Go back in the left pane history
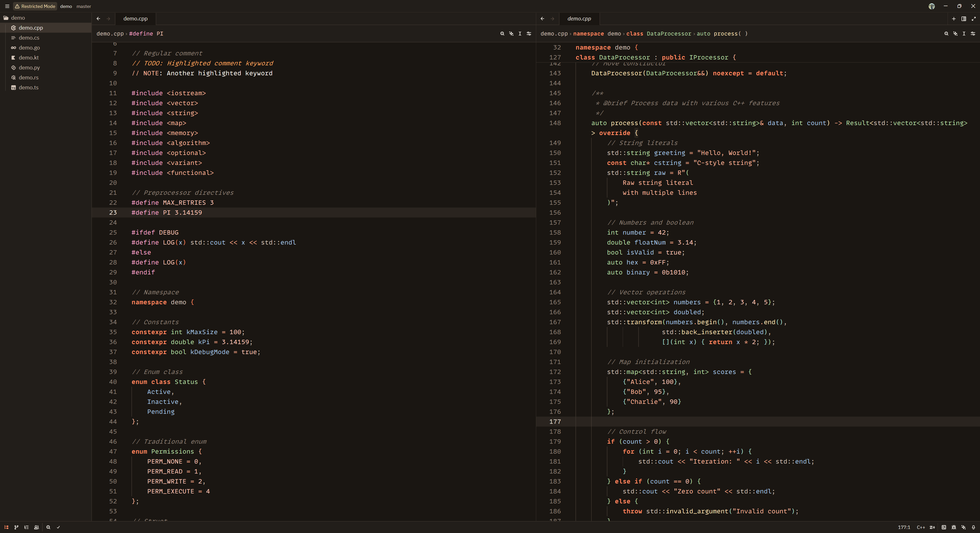 (x=99, y=19)
